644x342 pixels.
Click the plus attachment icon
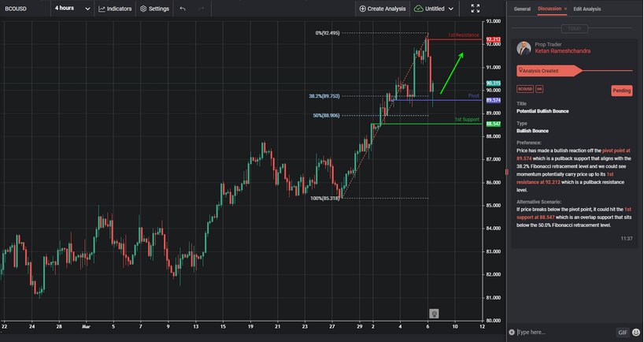pyautogui.click(x=511, y=332)
